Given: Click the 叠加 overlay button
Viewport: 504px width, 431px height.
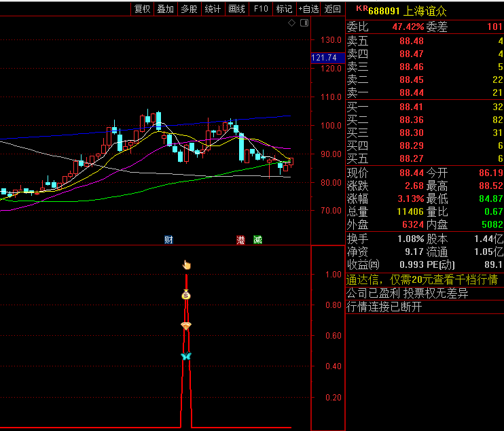Looking at the screenshot, I should pos(166,9).
